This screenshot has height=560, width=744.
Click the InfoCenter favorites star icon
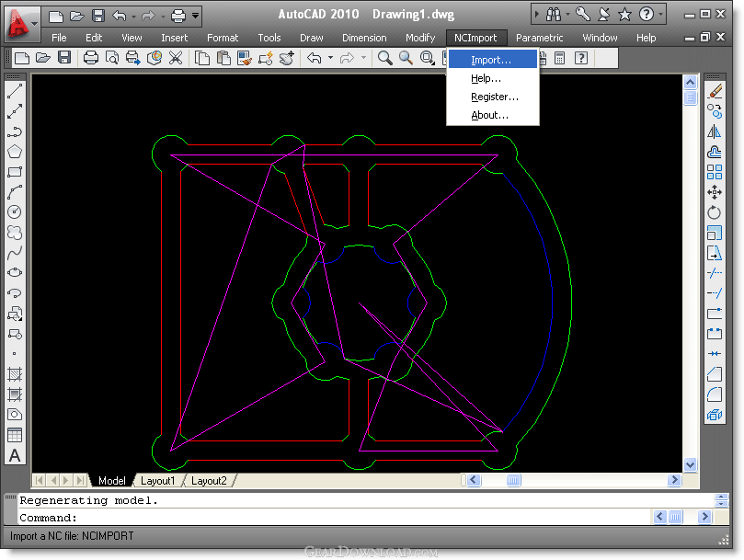(624, 14)
